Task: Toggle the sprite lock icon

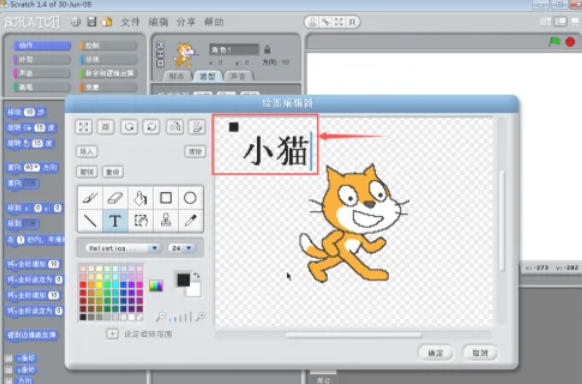Action: [267, 49]
